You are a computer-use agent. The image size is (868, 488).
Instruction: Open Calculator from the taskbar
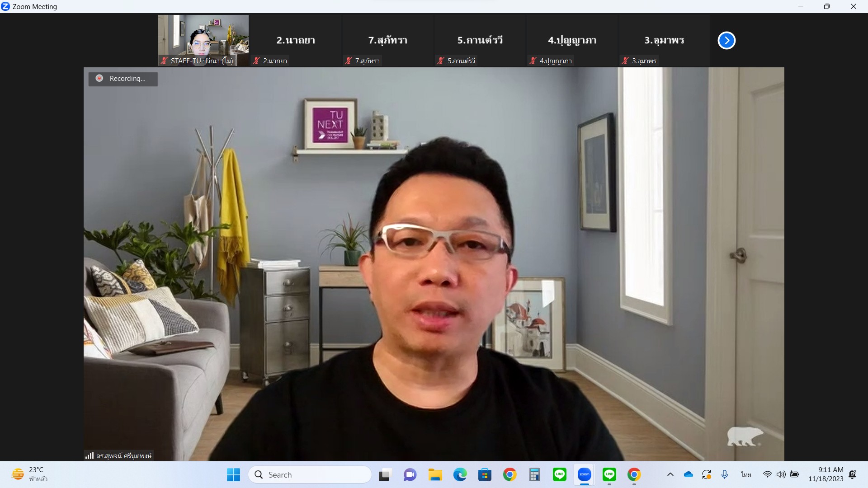[x=535, y=475]
